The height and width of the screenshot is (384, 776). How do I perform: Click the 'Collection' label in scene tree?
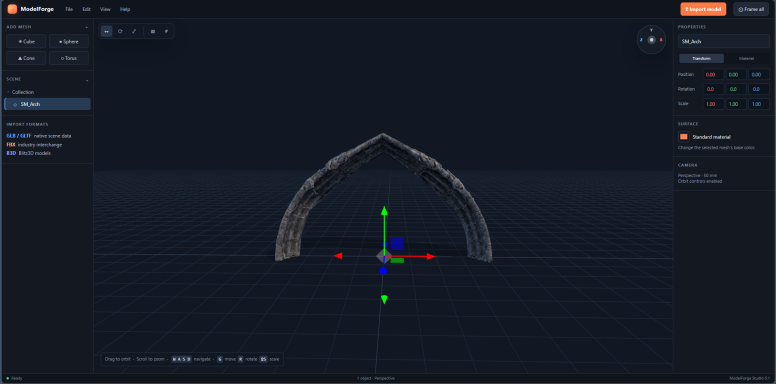point(23,92)
